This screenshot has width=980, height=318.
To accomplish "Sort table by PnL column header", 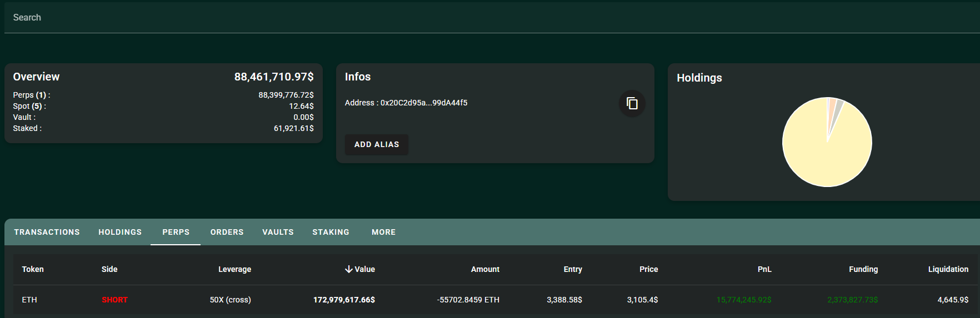I will pyautogui.click(x=764, y=269).
